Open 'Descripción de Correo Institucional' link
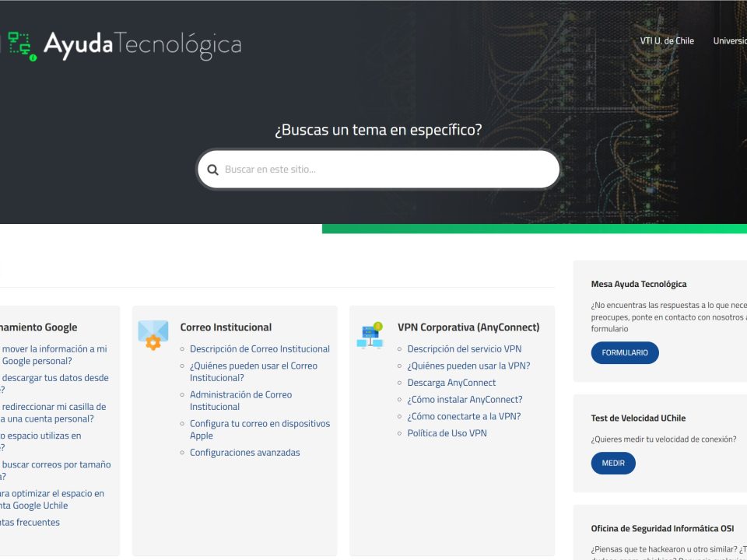This screenshot has width=747, height=560. [x=259, y=349]
